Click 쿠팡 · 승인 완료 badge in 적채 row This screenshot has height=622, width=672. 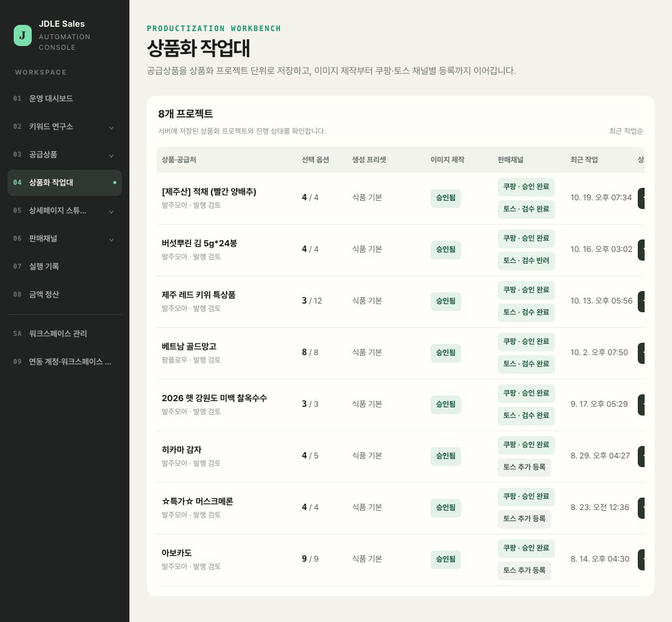[526, 187]
